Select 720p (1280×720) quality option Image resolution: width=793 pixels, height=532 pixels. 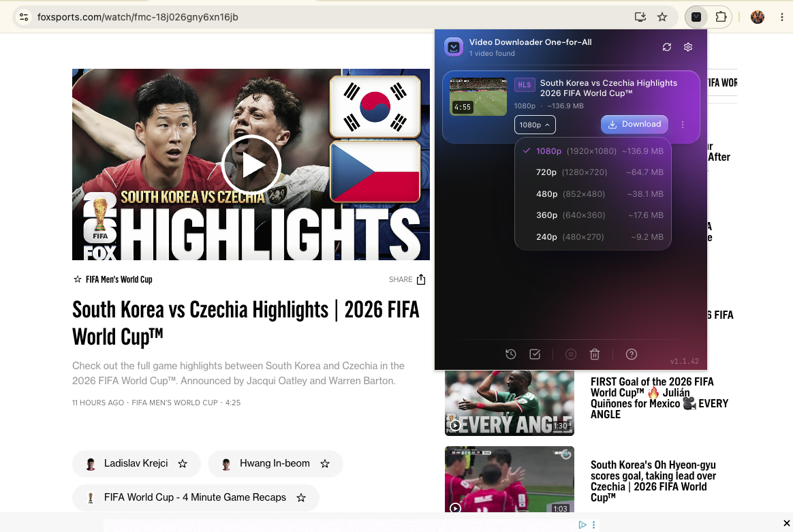pyautogui.click(x=593, y=172)
